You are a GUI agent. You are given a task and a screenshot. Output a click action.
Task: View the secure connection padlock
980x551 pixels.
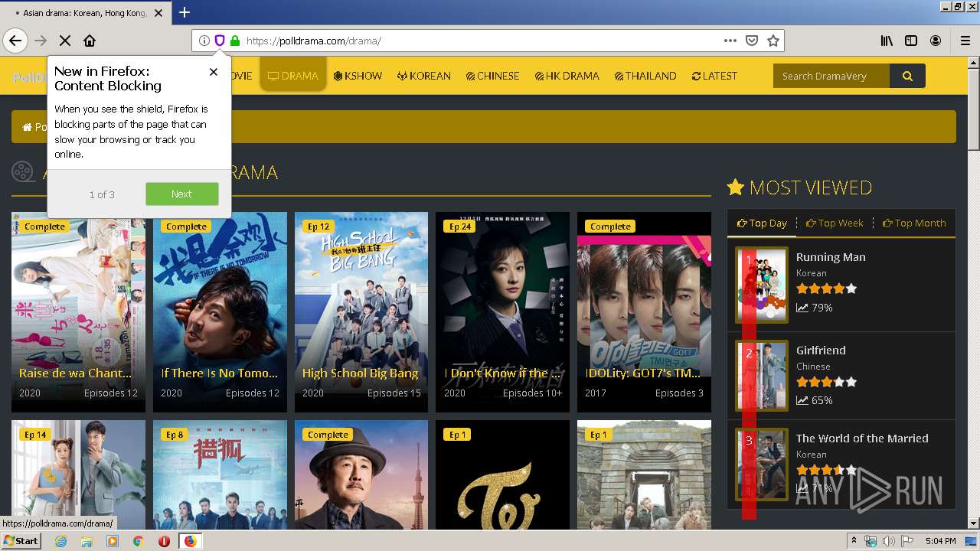pos(235,41)
